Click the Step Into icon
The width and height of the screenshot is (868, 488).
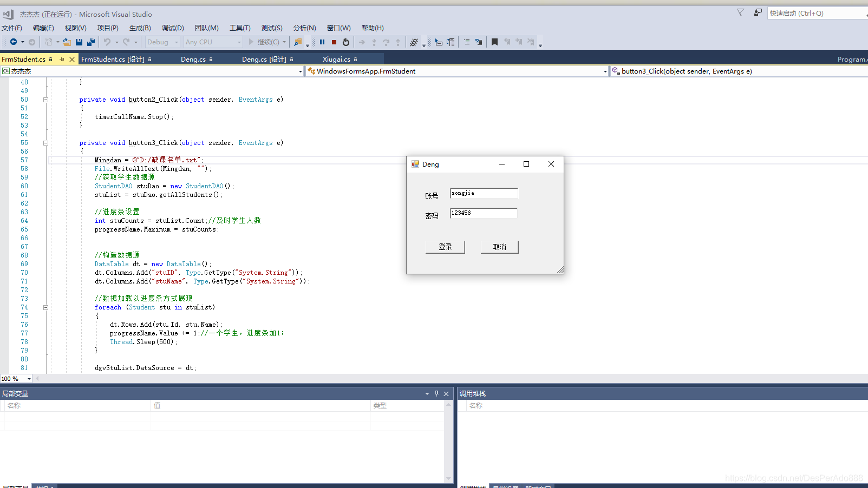[374, 42]
